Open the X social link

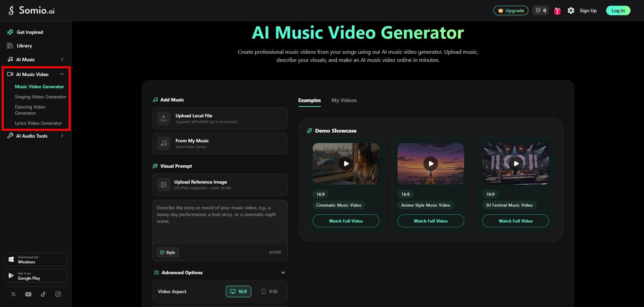click(x=14, y=294)
